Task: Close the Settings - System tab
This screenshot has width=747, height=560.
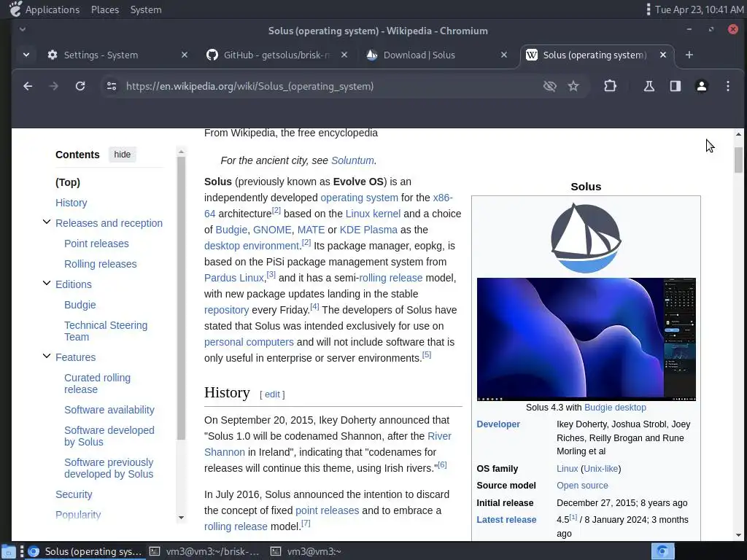Action: [x=185, y=55]
